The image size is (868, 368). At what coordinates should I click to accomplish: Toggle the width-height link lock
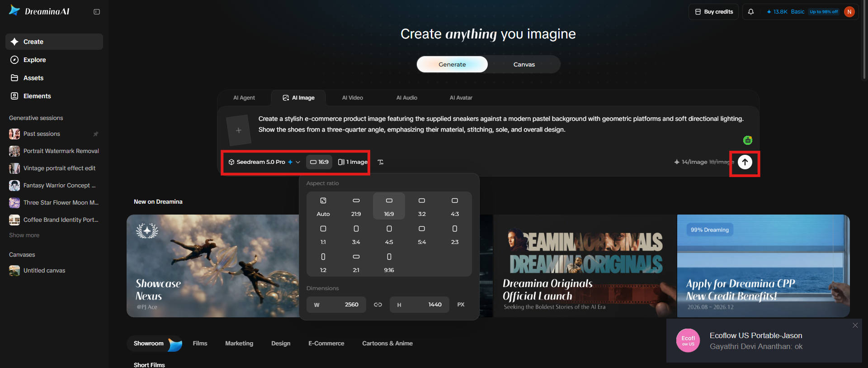[x=378, y=305]
